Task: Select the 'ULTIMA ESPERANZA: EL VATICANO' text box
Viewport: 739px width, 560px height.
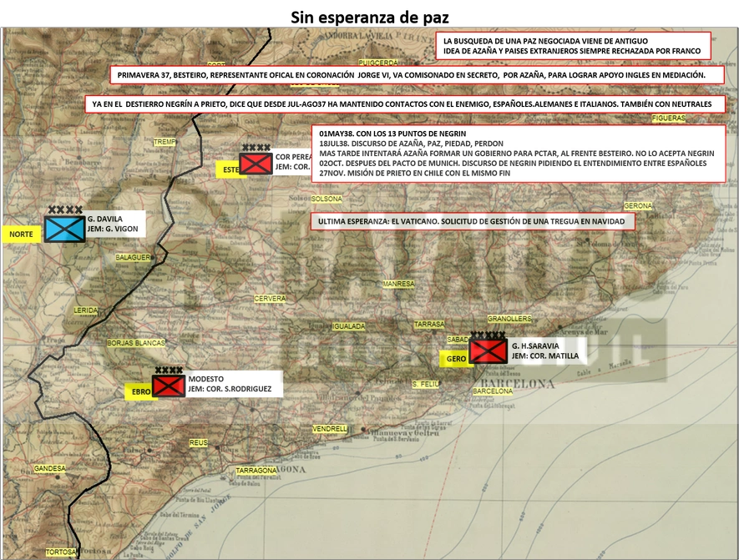Action: click(x=473, y=221)
